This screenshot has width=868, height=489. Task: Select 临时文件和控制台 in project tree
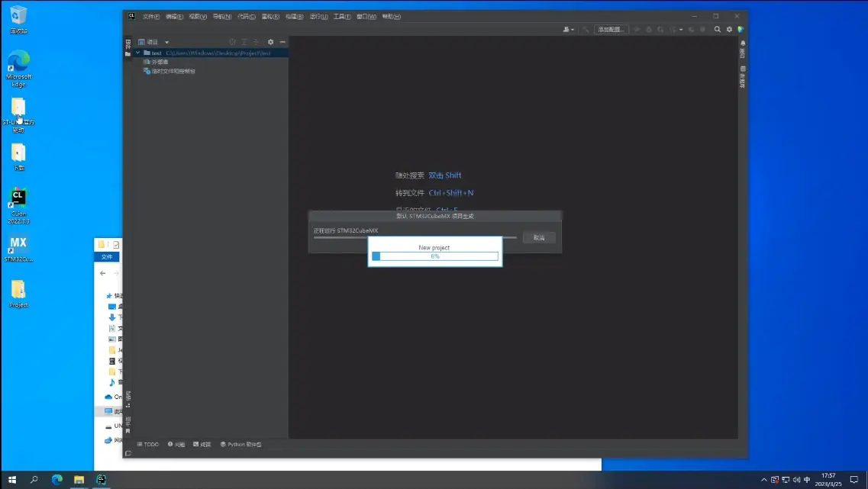tap(169, 71)
